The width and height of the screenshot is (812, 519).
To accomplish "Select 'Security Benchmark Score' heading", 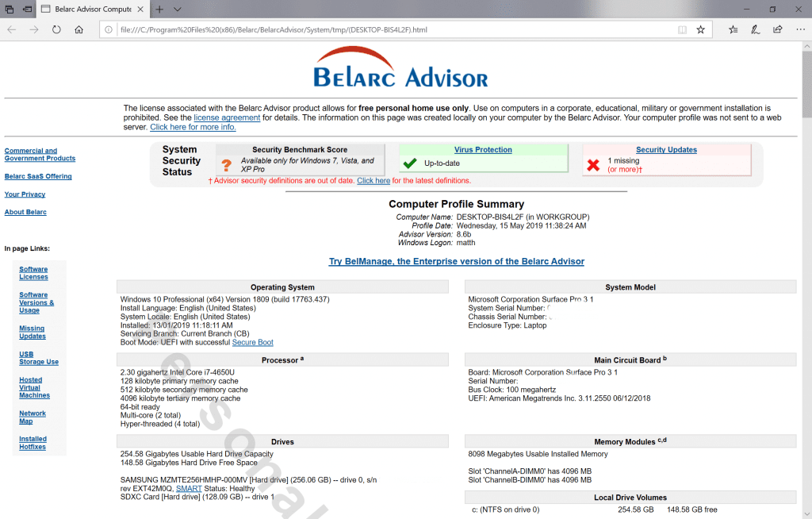I will click(300, 150).
